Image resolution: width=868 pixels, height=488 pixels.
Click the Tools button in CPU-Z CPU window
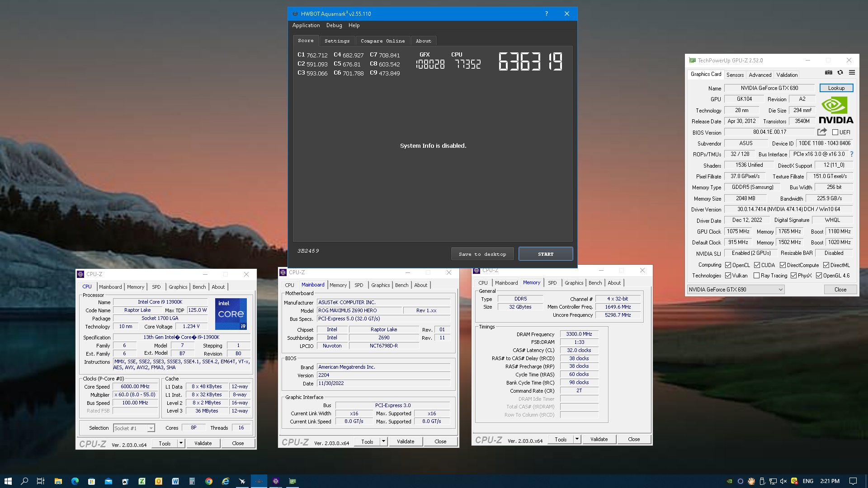pyautogui.click(x=165, y=443)
